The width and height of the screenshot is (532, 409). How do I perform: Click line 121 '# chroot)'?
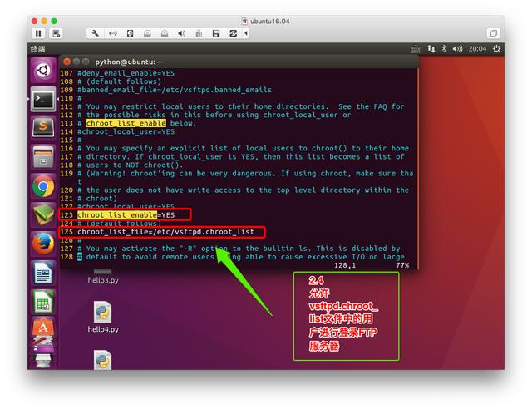(97, 199)
